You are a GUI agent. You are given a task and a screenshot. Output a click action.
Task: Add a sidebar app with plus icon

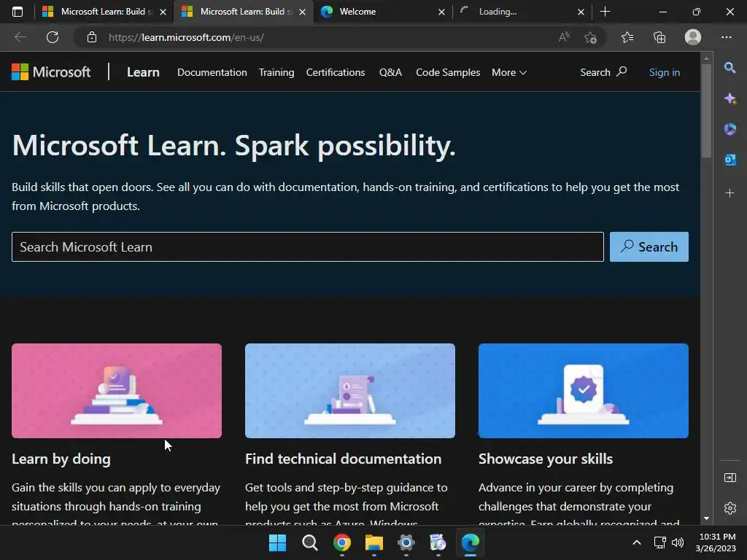[729, 192]
